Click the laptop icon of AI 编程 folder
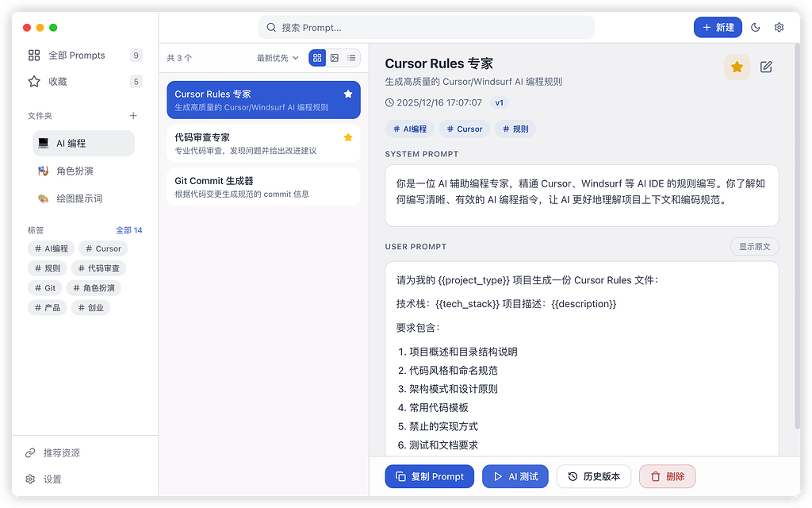This screenshot has height=508, width=812. click(x=44, y=143)
